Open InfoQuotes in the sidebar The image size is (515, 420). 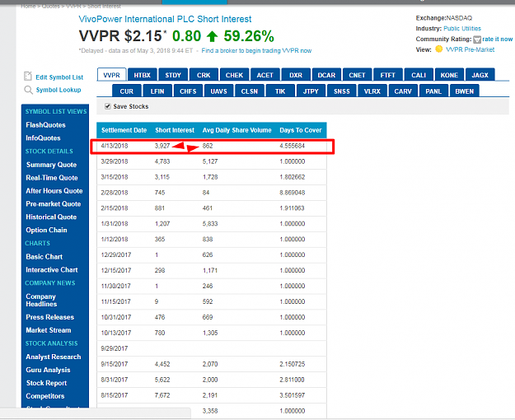43,138
